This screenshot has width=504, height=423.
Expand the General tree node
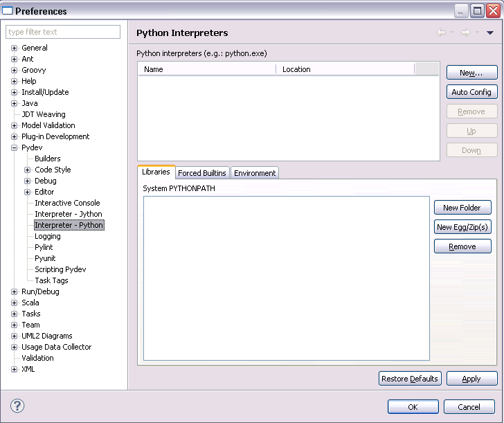(14, 48)
